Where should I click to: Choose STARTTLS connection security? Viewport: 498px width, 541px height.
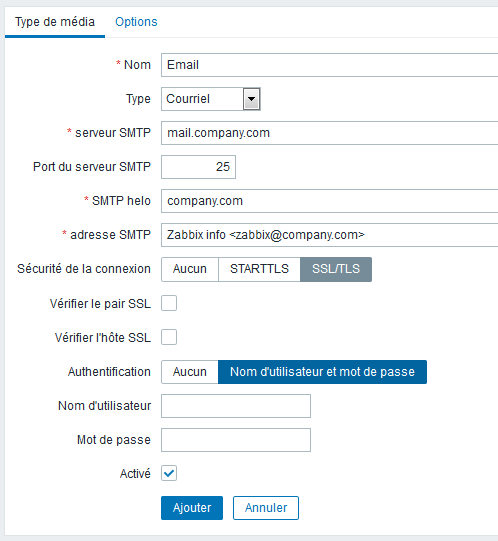point(260,269)
